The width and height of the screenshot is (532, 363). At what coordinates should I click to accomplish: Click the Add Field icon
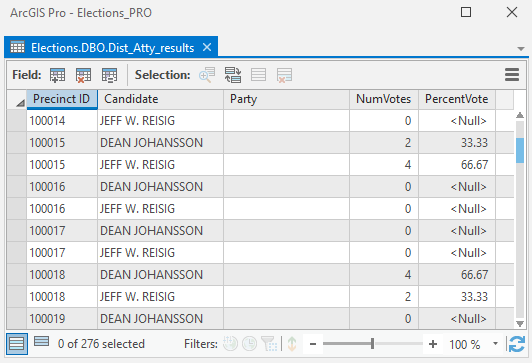coord(57,75)
